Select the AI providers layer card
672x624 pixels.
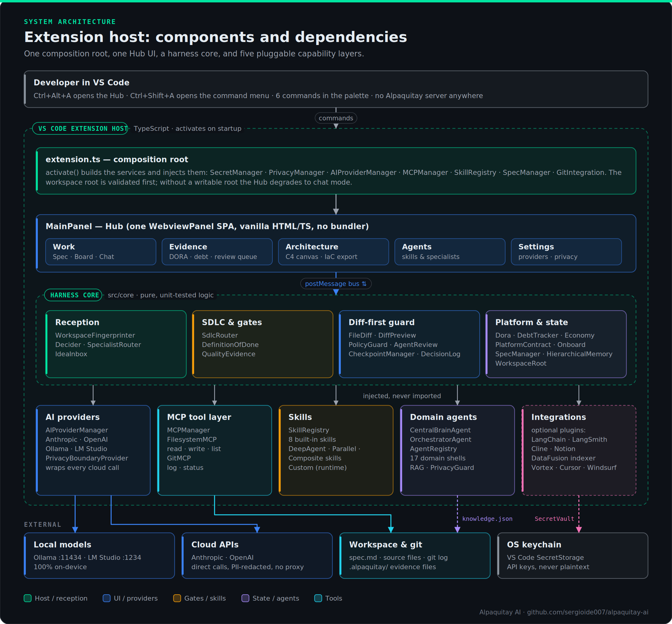point(93,450)
